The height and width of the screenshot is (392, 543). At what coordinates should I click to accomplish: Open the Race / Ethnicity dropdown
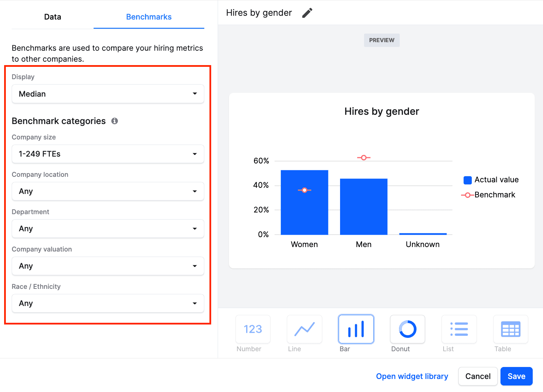[108, 303]
